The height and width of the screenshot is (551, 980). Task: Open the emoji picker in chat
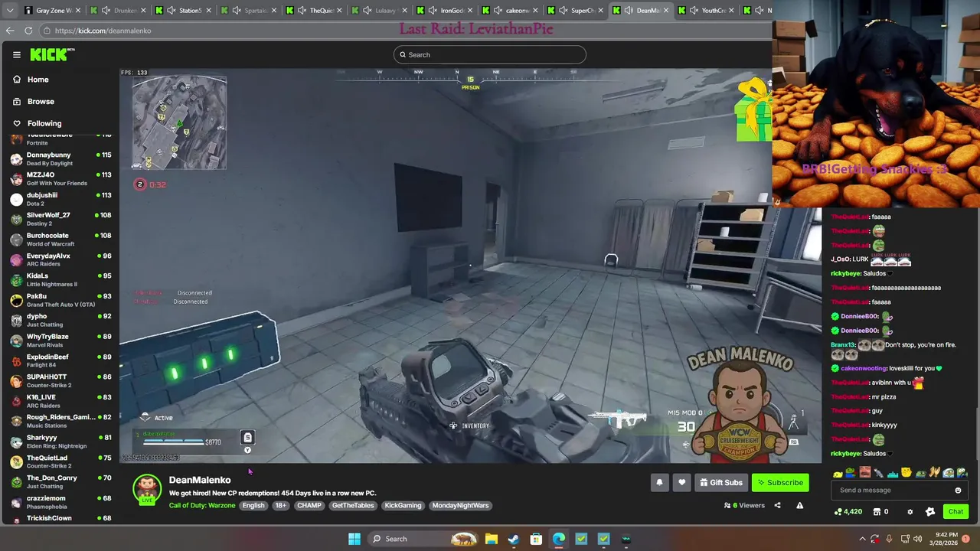point(958,491)
